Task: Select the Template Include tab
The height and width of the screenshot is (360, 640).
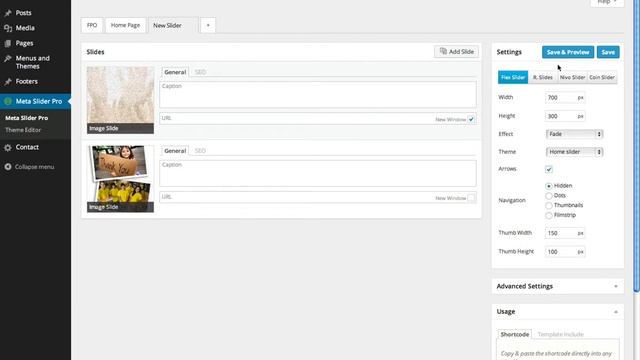Action: click(560, 334)
